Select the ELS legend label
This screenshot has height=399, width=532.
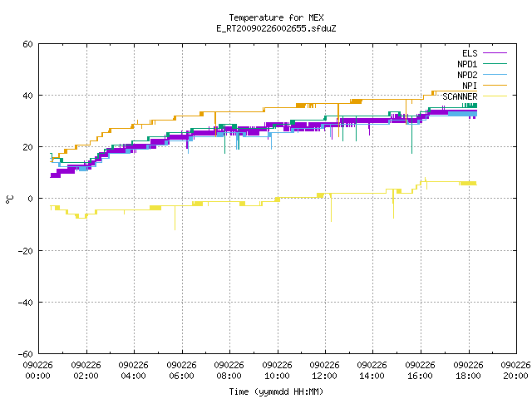coord(470,53)
